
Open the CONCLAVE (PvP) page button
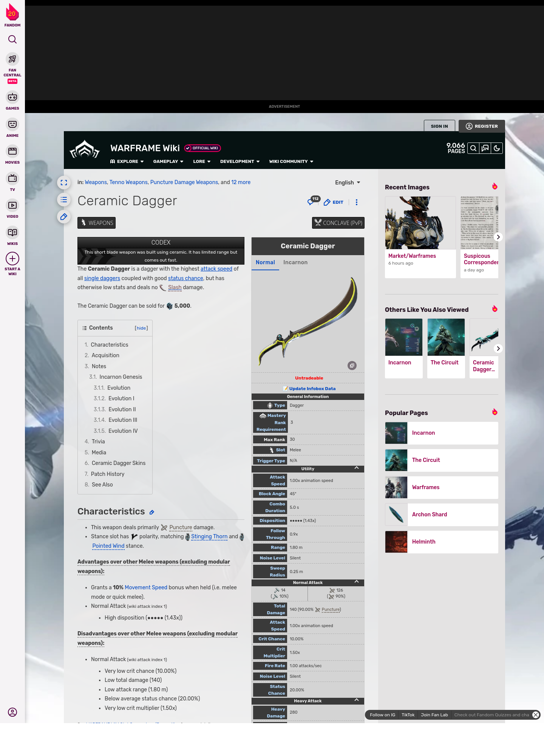pyautogui.click(x=338, y=223)
